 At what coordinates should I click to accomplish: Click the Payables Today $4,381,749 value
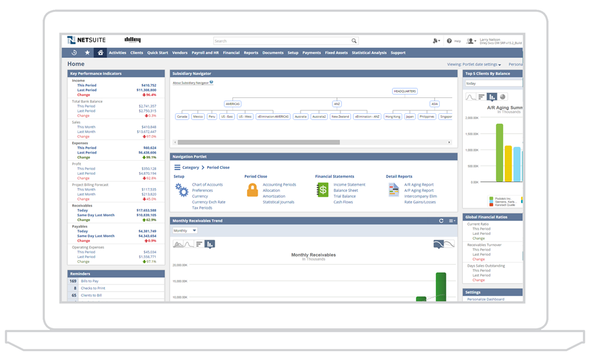(148, 232)
